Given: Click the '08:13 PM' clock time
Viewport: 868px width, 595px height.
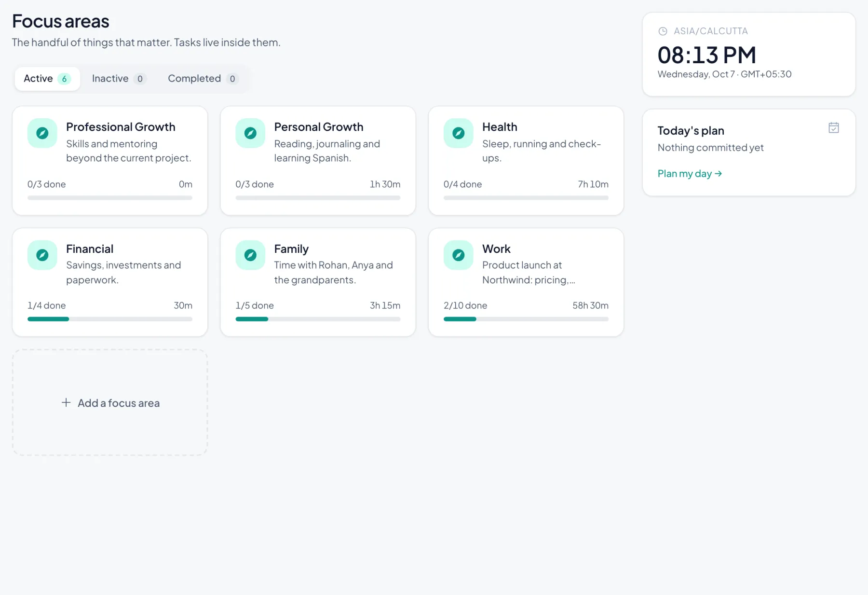Looking at the screenshot, I should point(707,55).
